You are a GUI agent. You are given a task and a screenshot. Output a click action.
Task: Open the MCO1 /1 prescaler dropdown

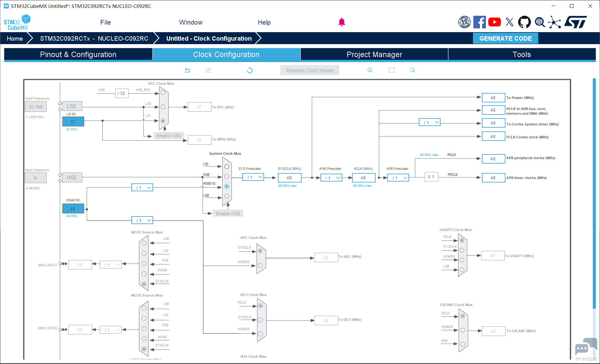point(111,265)
